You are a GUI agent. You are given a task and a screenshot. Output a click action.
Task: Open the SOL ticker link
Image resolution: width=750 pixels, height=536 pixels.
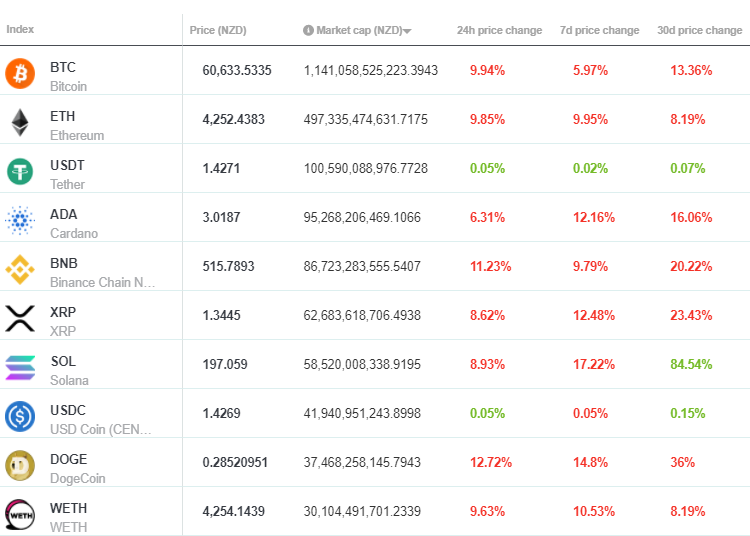click(63, 361)
